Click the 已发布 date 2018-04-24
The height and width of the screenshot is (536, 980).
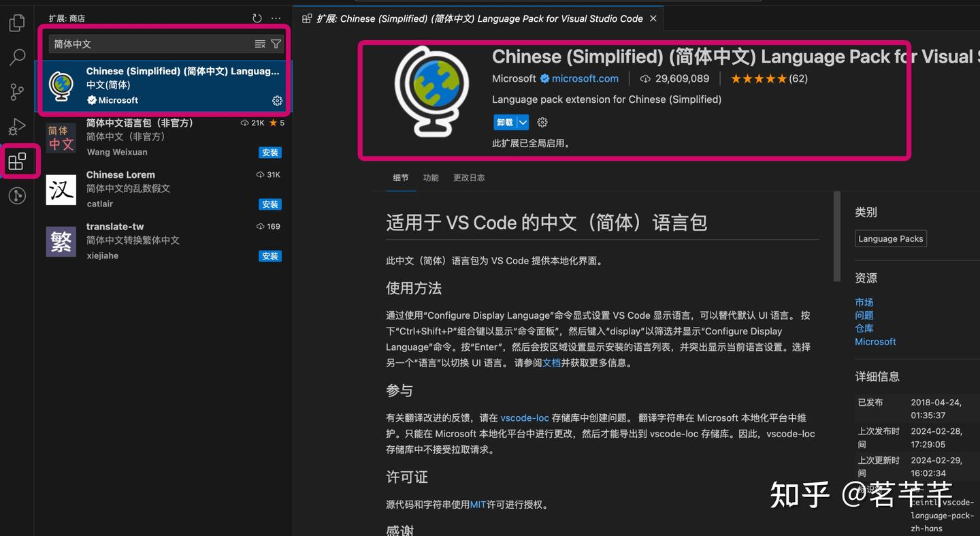[x=936, y=409]
